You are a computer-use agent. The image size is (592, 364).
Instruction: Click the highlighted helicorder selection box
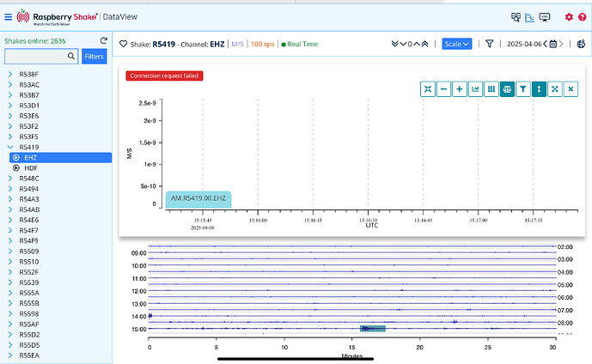373,329
